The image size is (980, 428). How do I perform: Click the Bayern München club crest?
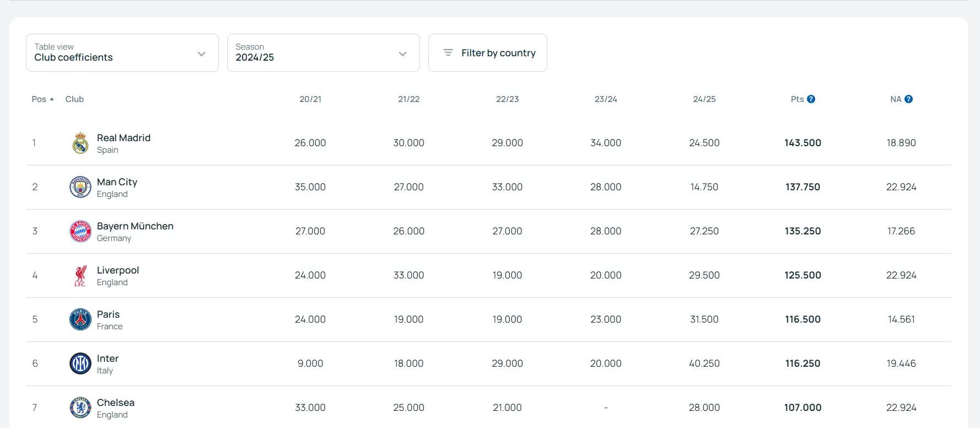80,231
